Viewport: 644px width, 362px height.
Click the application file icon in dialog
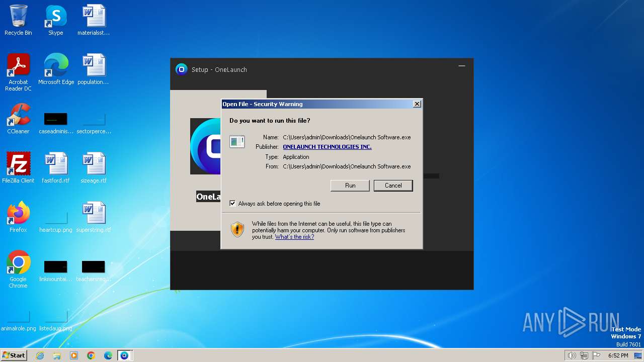(x=237, y=141)
